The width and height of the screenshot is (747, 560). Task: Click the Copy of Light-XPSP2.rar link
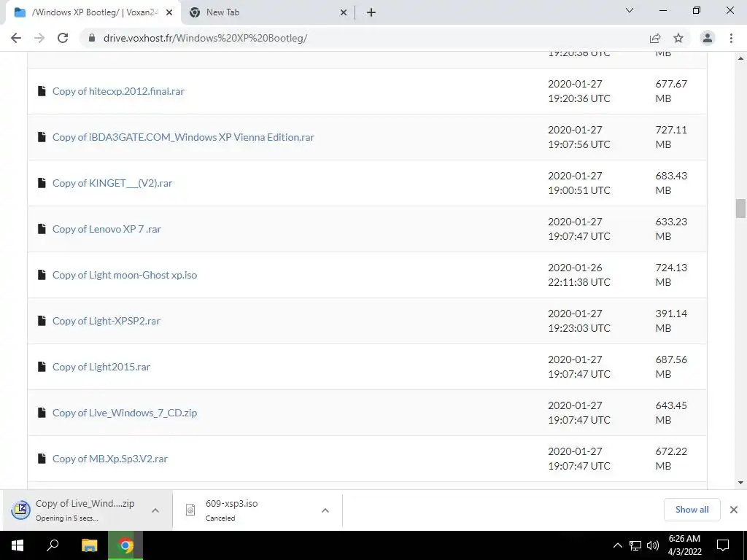107,321
